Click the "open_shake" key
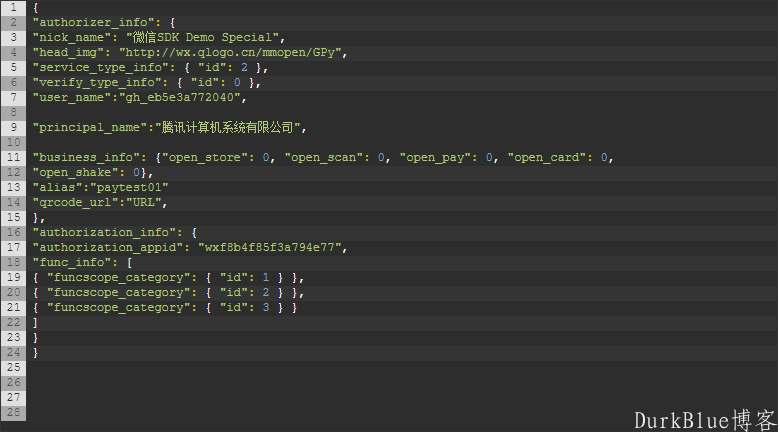Image resolution: width=780 pixels, height=432 pixels. tap(76, 172)
